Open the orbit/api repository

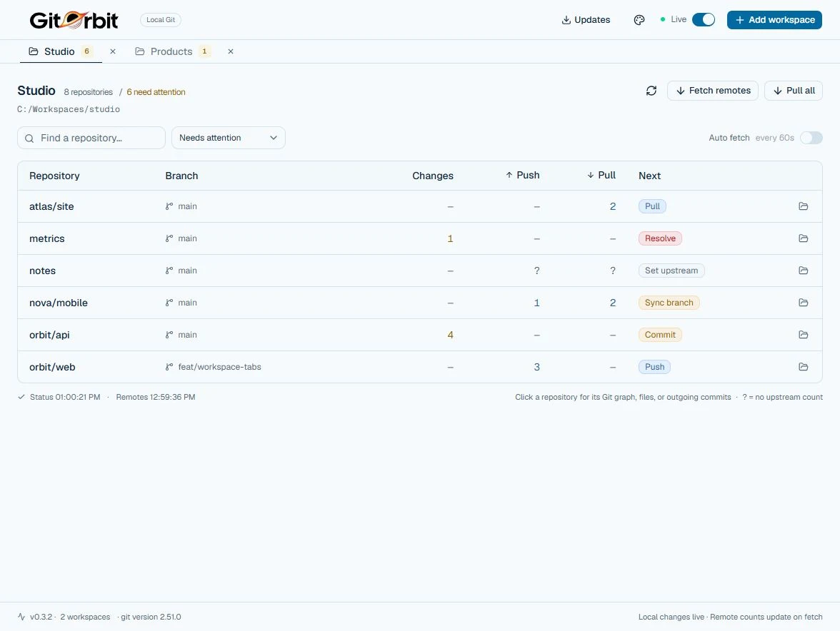[x=49, y=335]
